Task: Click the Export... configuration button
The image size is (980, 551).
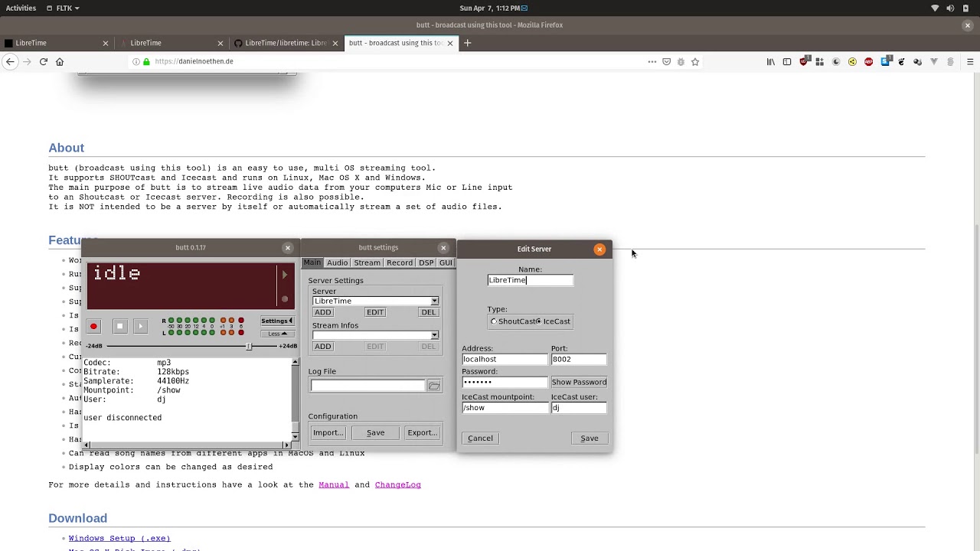Action: click(x=422, y=433)
